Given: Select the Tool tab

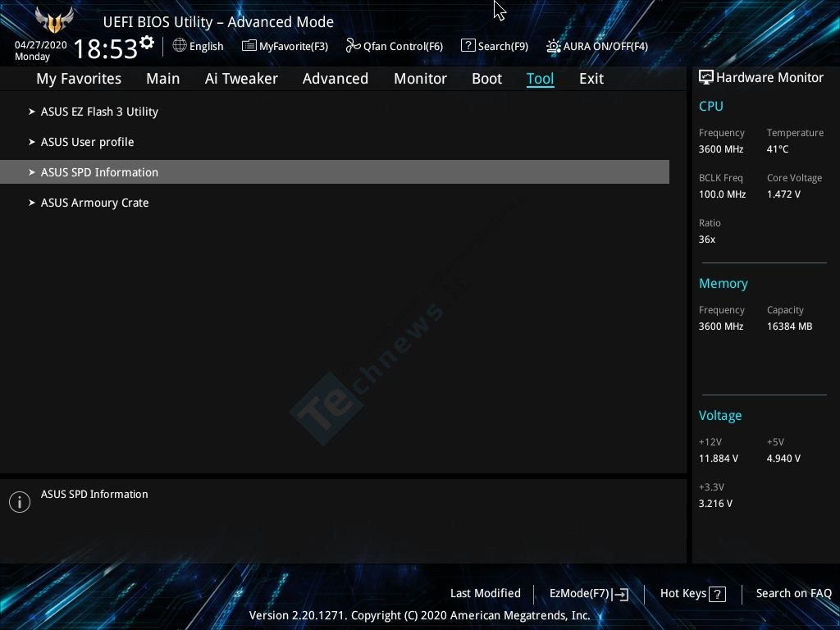Looking at the screenshot, I should click(x=540, y=79).
